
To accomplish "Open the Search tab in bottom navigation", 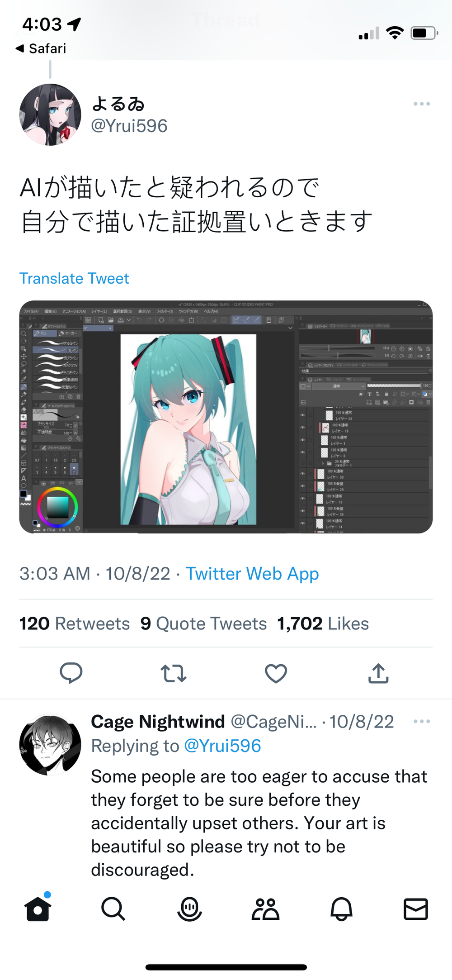I will click(113, 909).
